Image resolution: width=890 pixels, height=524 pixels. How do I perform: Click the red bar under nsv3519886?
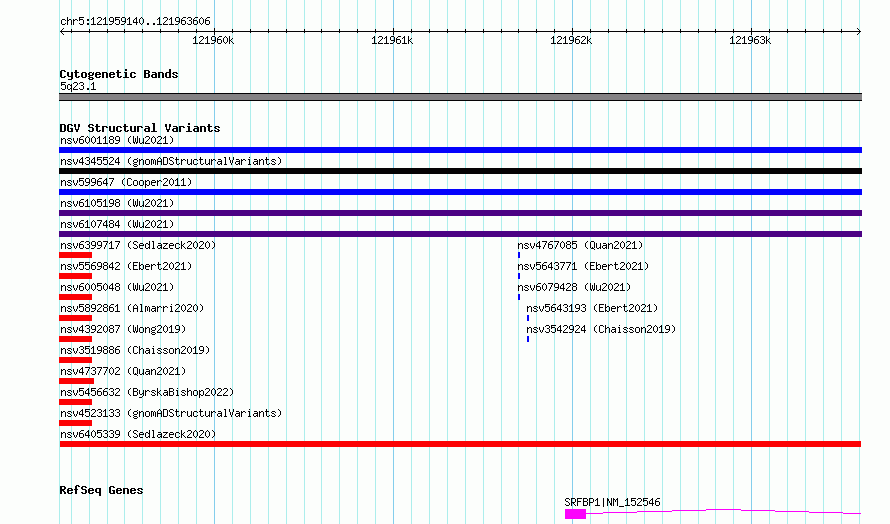click(75, 360)
